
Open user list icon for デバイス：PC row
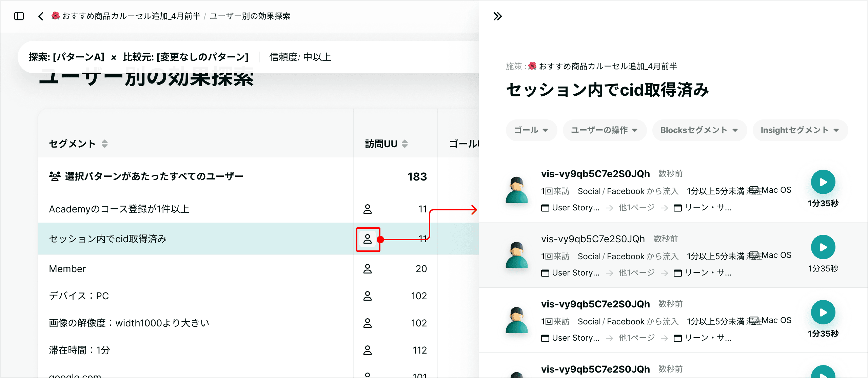368,296
